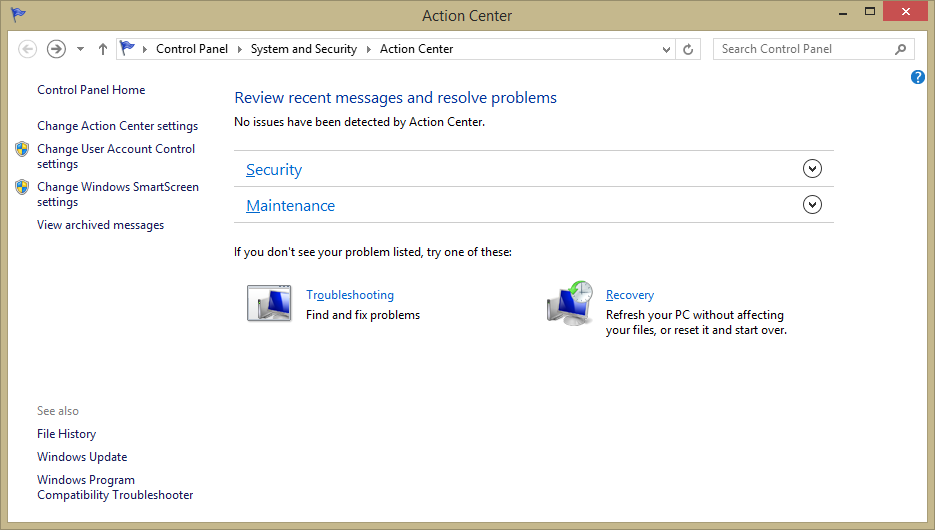This screenshot has height=530, width=935.
Task: Click the Troubleshooting computer icon
Action: [x=270, y=303]
